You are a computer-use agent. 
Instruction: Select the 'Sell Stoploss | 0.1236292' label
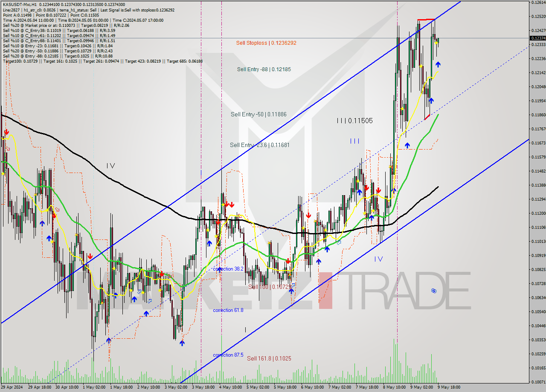[x=266, y=43]
